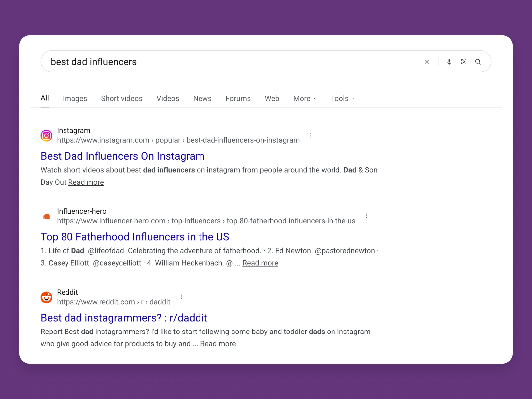532x399 pixels.
Task: Click the Instagram favicon logo
Action: [x=46, y=136]
